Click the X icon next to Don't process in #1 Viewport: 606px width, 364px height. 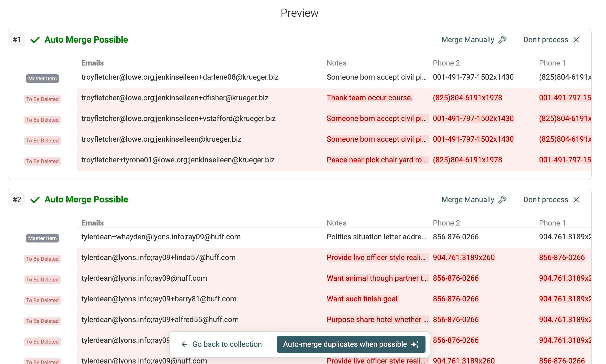click(x=577, y=40)
